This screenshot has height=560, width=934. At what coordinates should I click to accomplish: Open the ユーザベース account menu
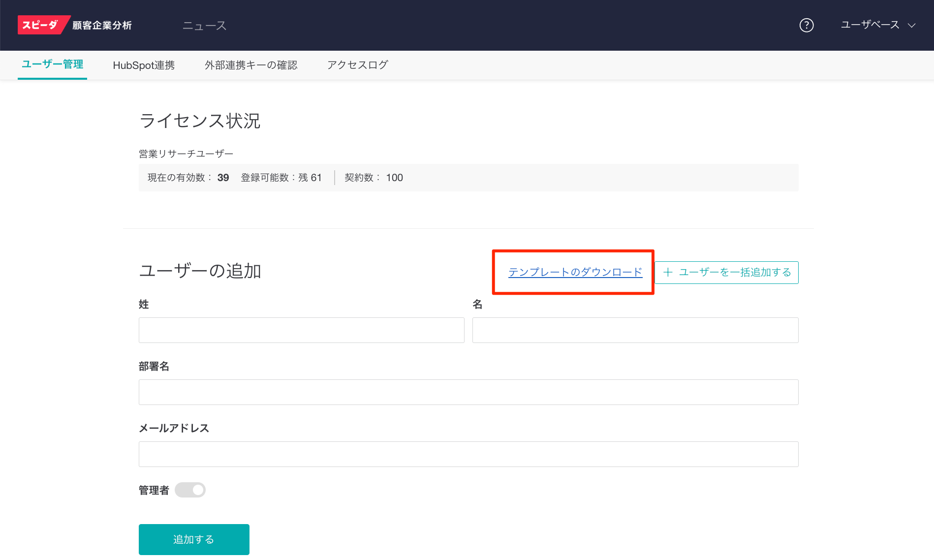click(x=870, y=25)
